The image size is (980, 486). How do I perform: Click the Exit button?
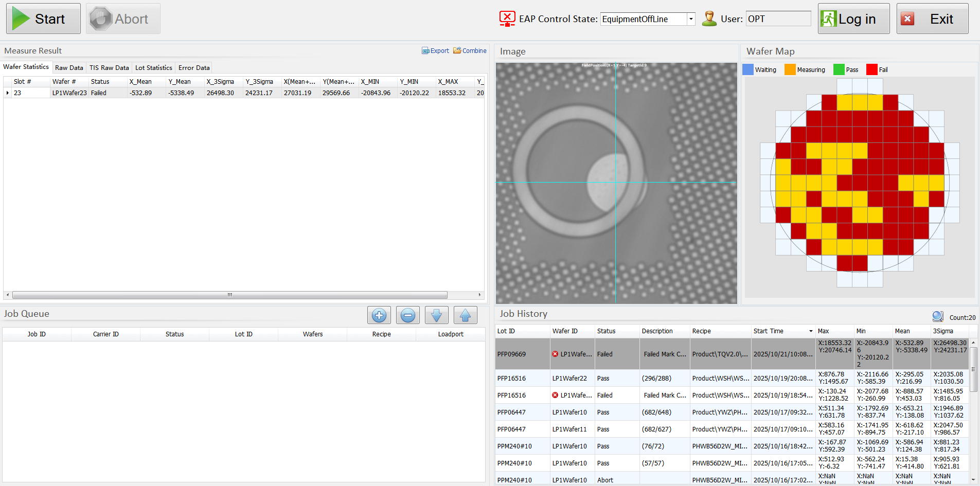point(932,19)
